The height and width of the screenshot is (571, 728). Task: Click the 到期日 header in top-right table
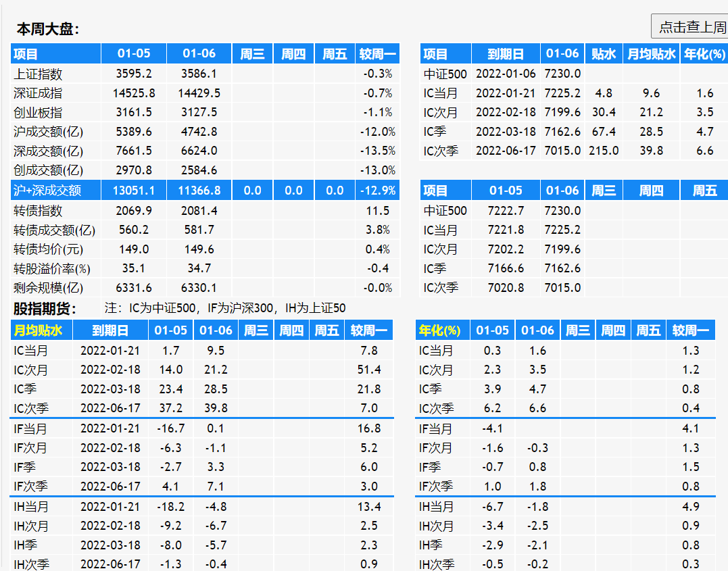coord(506,54)
